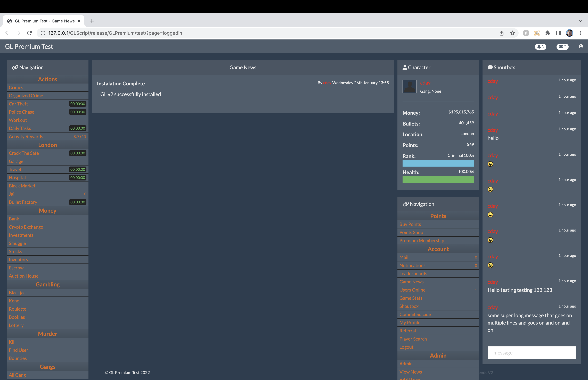Click the character avatar thumbnail
Screen dimensions: 588x380
tap(410, 86)
